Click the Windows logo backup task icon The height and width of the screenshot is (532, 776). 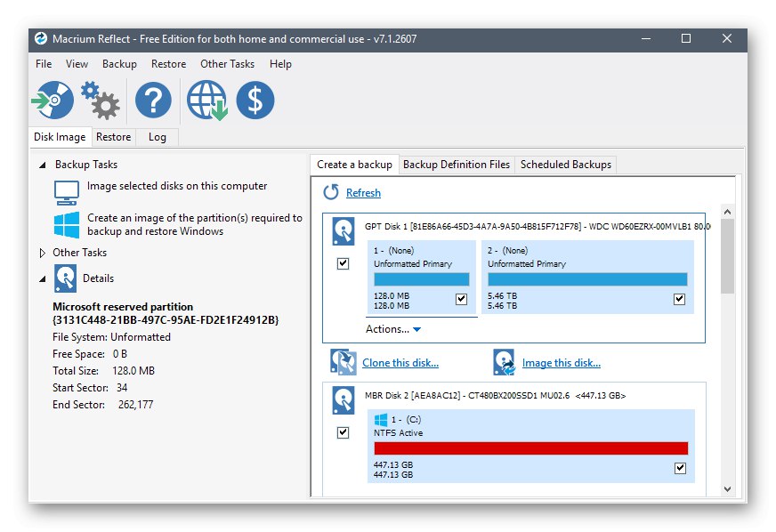click(67, 225)
